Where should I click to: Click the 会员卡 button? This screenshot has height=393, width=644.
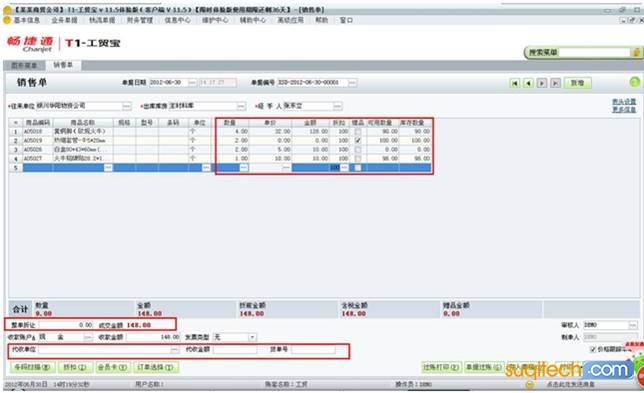pyautogui.click(x=113, y=367)
